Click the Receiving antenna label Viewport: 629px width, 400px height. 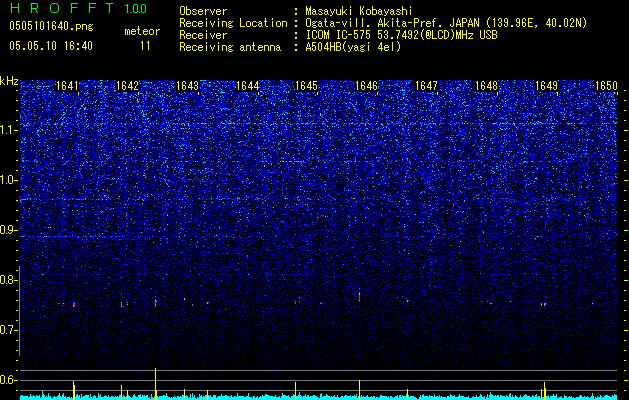[x=230, y=47]
